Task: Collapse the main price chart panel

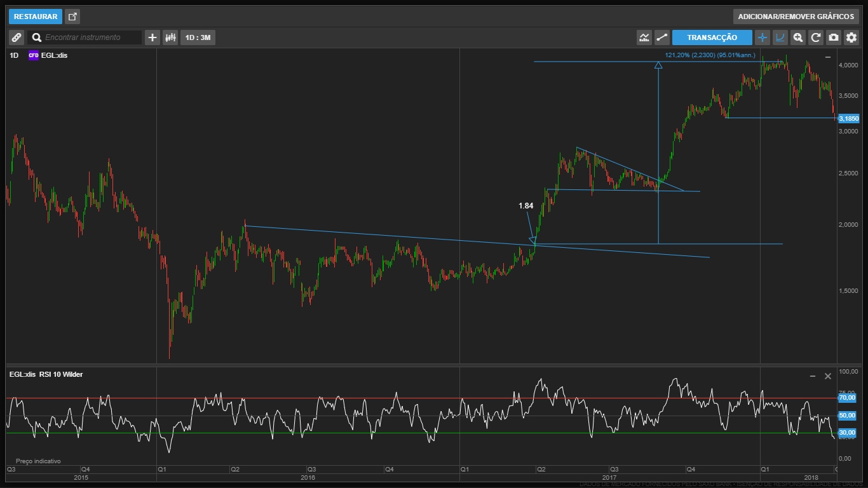Action: [x=828, y=57]
